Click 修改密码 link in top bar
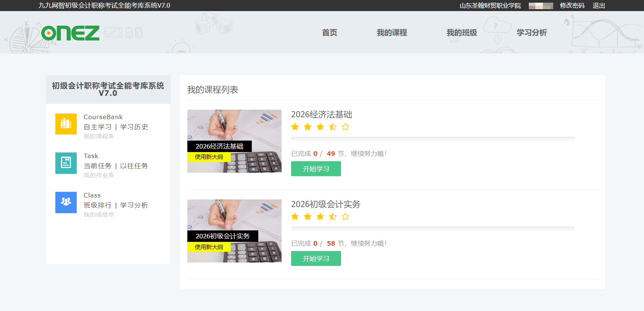This screenshot has height=311, width=644. coord(572,6)
